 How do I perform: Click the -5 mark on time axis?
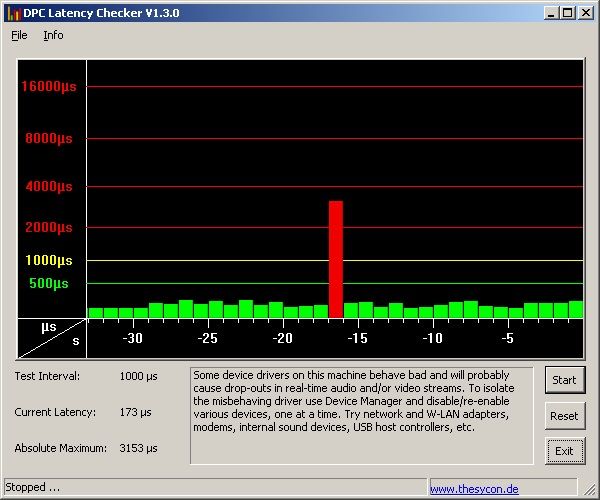(x=507, y=339)
